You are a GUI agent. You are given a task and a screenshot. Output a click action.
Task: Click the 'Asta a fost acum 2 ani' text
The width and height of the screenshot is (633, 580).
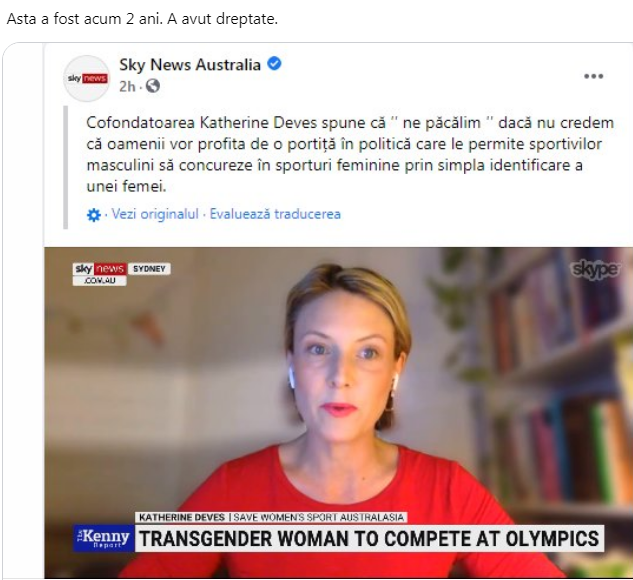click(85, 19)
